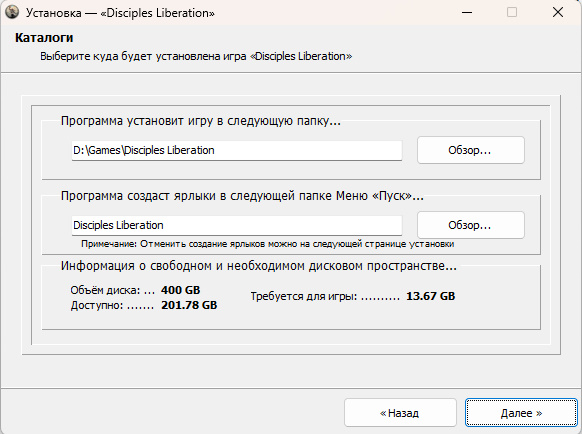Proceed with the Далее » button

(x=521, y=413)
